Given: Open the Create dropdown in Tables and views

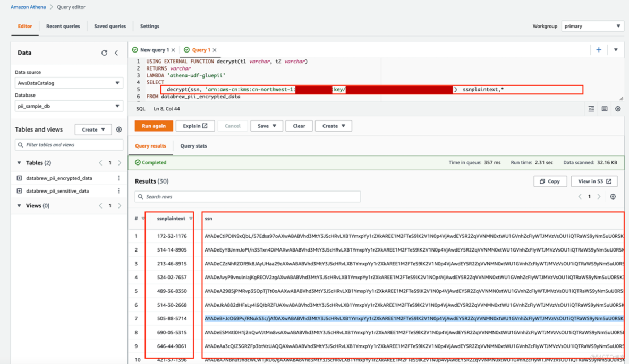Looking at the screenshot, I should pyautogui.click(x=93, y=129).
